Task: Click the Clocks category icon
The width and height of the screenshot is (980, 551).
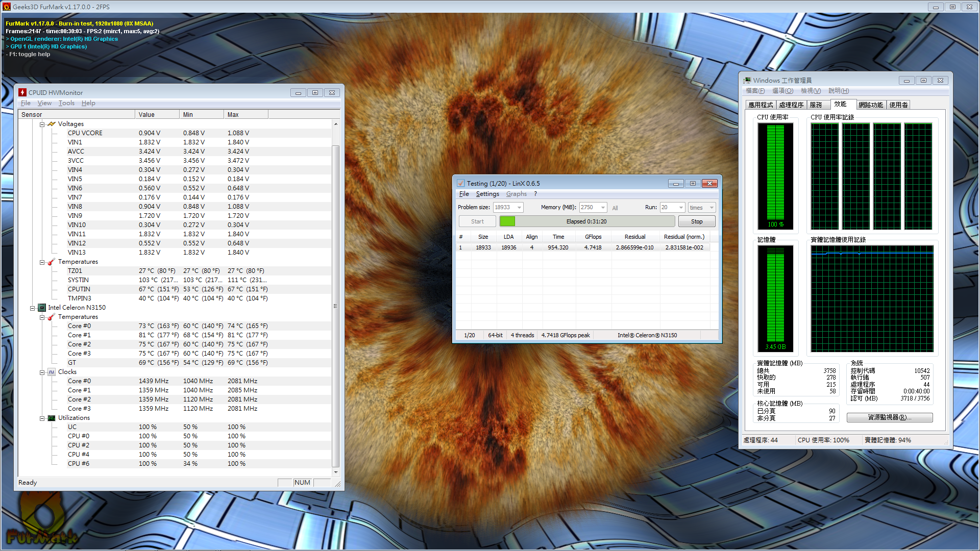Action: click(x=52, y=372)
